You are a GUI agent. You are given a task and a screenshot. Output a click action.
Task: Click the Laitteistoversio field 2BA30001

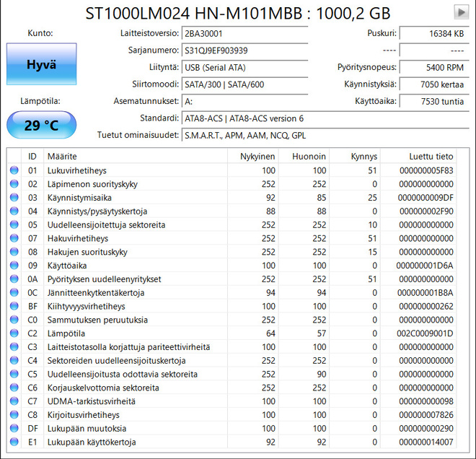click(x=245, y=33)
